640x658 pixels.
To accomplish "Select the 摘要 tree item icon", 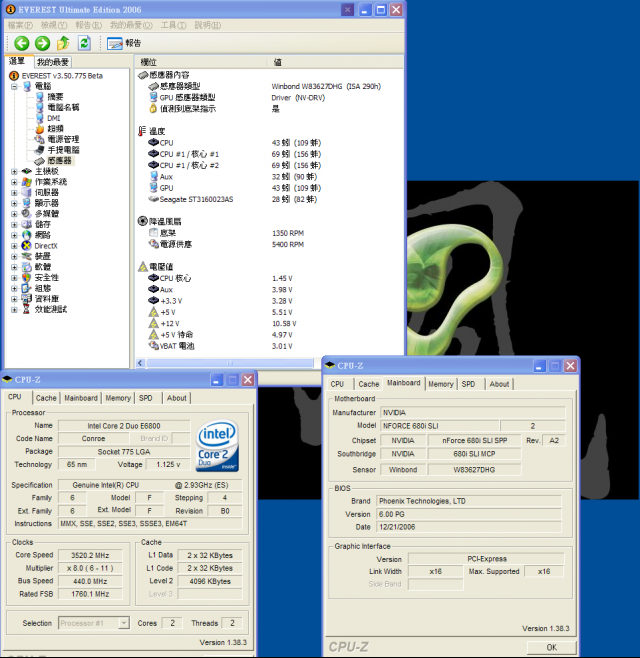I will 39,97.
